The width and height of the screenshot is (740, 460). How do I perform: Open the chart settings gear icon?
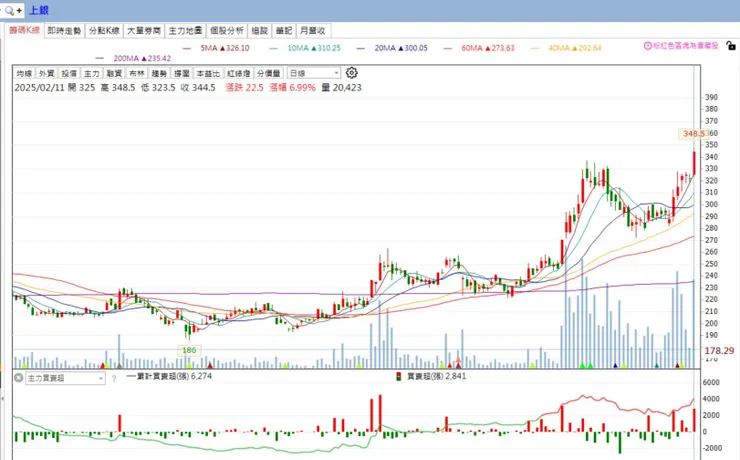pos(352,73)
